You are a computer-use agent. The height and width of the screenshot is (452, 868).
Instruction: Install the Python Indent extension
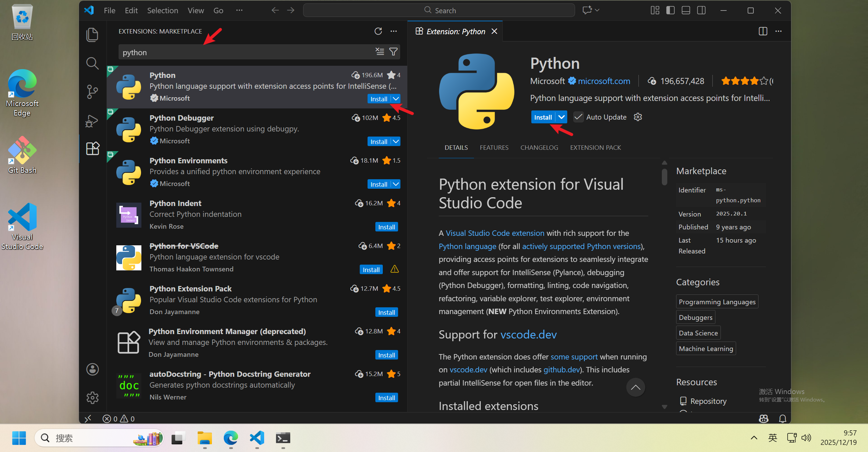click(387, 227)
